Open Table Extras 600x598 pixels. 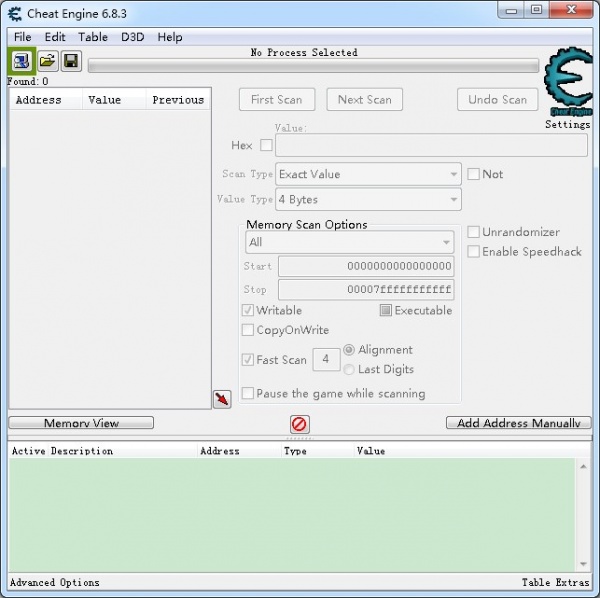(556, 582)
